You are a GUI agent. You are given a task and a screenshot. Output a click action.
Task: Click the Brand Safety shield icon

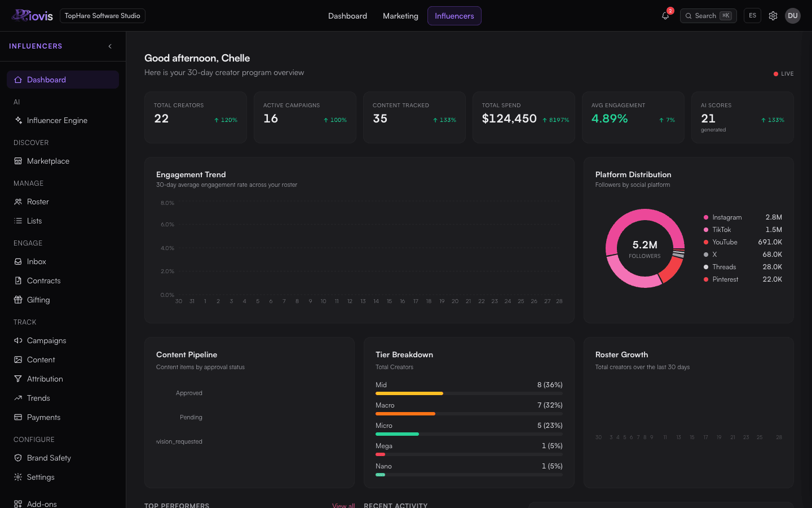pyautogui.click(x=18, y=458)
